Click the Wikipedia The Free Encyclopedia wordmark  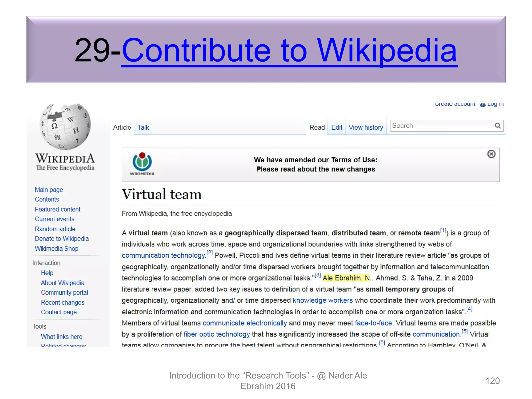pyautogui.click(x=65, y=162)
